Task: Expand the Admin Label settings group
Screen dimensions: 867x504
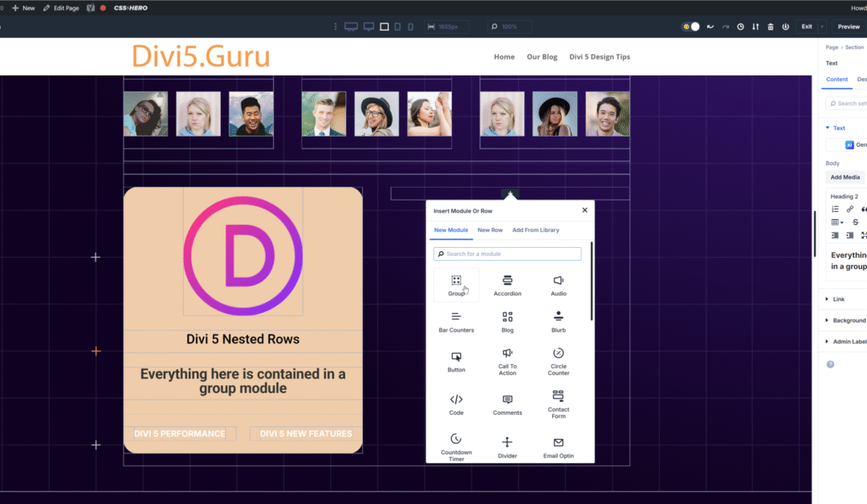Action: [845, 342]
